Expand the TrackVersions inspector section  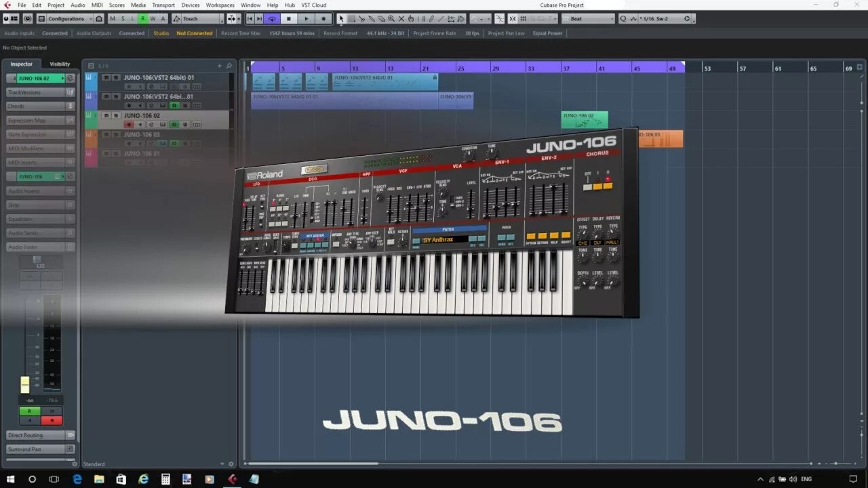(40, 92)
